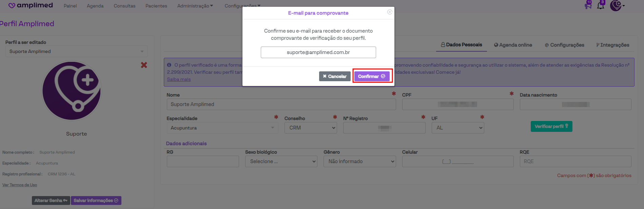Expand the Gênero select box
The image size is (644, 209).
359,161
